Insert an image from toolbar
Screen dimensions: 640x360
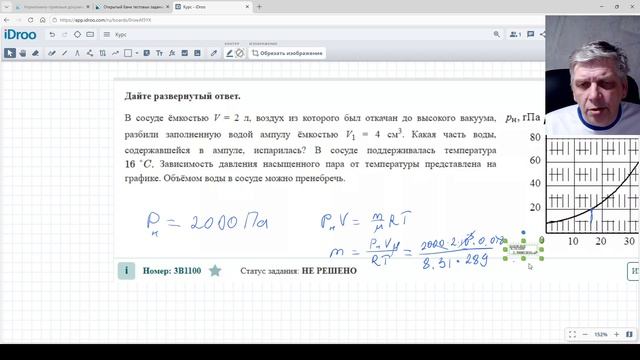coord(184,53)
